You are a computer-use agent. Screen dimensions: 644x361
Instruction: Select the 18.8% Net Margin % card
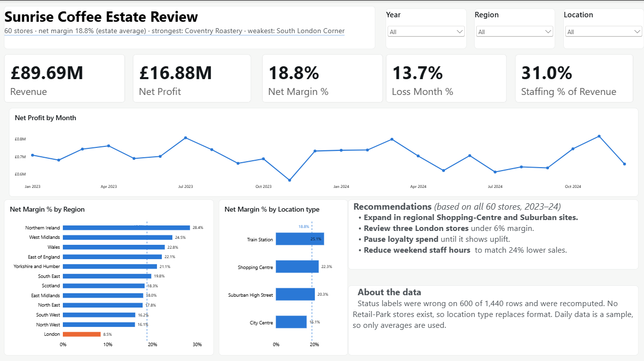pyautogui.click(x=322, y=78)
